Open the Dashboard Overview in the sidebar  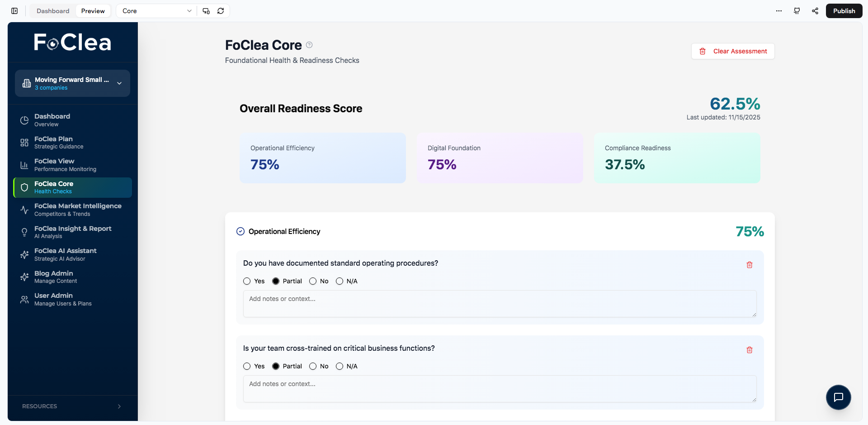click(x=52, y=119)
